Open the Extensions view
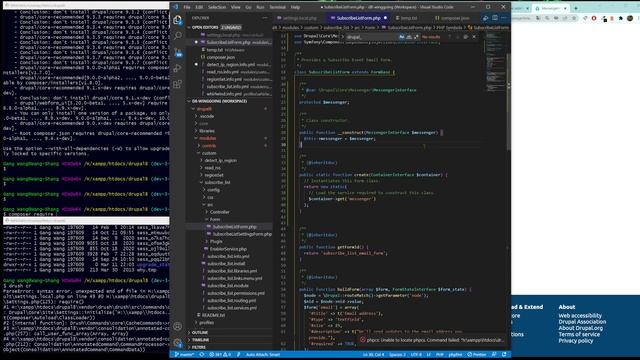 [x=178, y=84]
